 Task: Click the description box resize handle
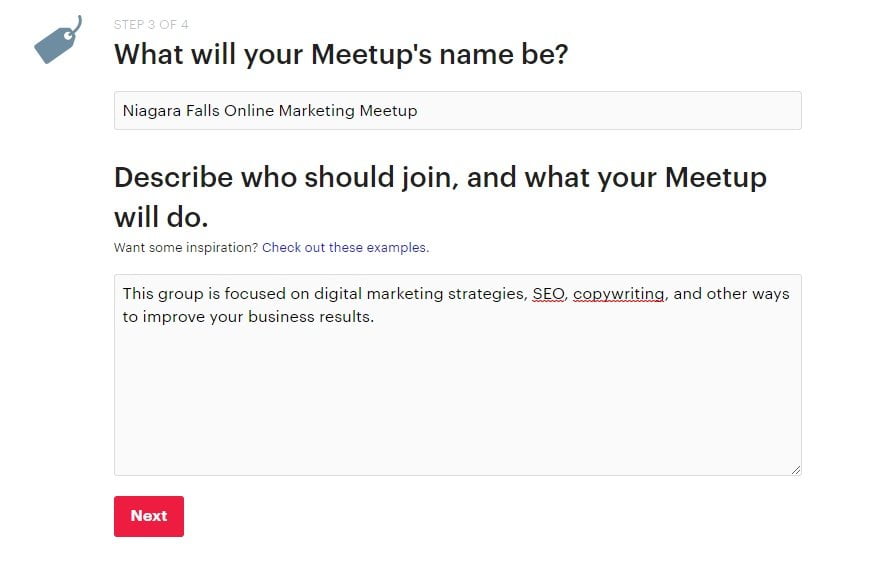pyautogui.click(x=795, y=470)
